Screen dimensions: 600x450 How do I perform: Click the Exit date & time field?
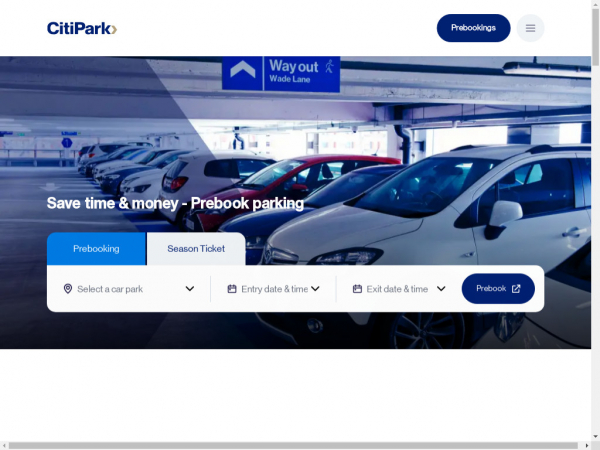pos(399,289)
